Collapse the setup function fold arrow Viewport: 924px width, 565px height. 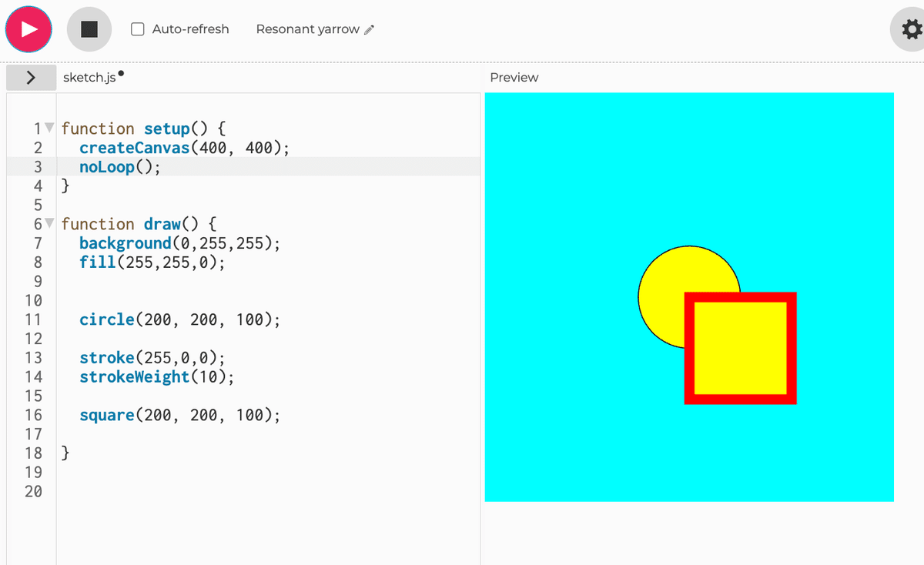point(50,128)
